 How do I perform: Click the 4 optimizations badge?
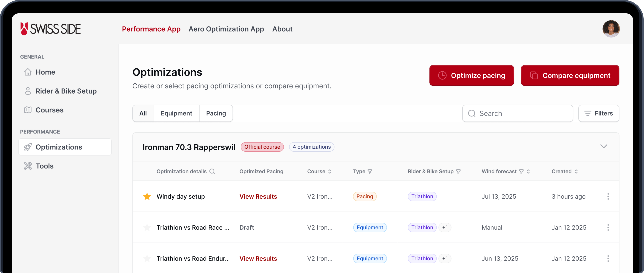point(312,147)
